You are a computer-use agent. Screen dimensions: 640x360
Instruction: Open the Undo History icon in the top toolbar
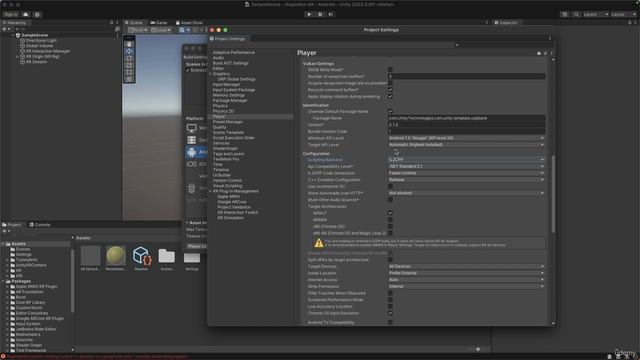click(x=564, y=14)
